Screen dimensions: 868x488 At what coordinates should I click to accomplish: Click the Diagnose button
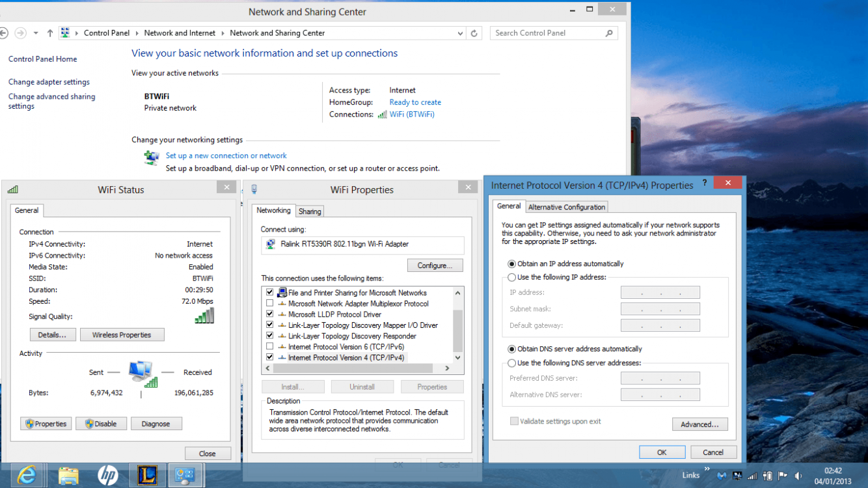tap(156, 424)
